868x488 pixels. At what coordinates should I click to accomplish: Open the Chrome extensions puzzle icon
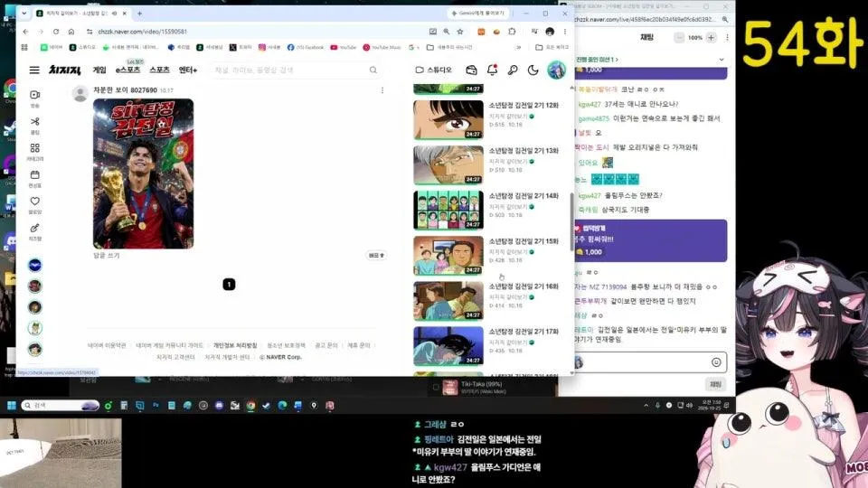click(x=512, y=32)
